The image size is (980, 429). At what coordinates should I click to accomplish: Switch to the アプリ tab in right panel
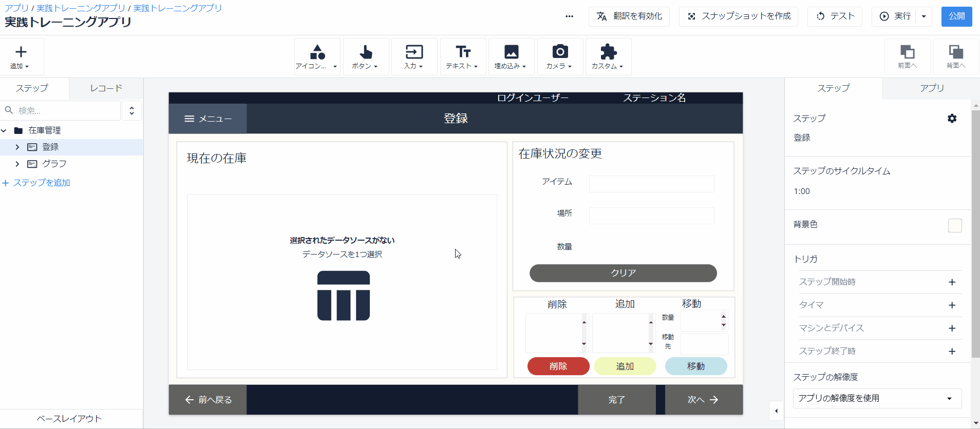[x=932, y=88]
